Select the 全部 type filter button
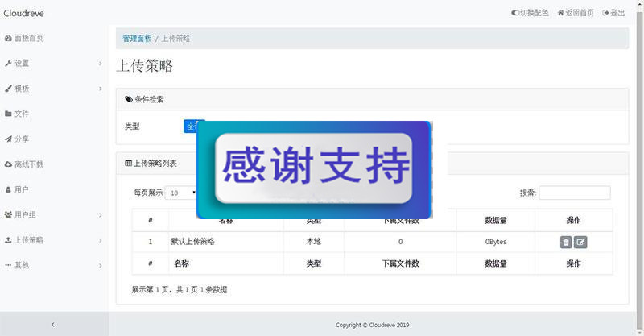This screenshot has width=644, height=336. [190, 127]
